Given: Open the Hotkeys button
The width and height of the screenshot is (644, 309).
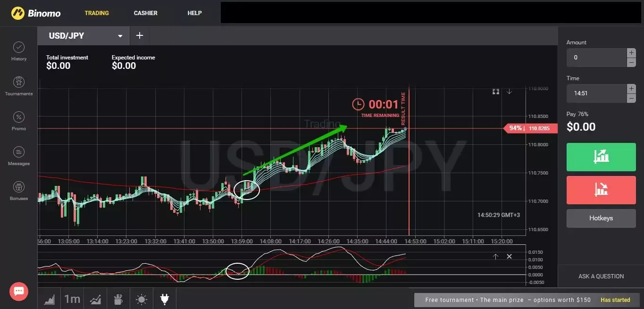Looking at the screenshot, I should 601,218.
